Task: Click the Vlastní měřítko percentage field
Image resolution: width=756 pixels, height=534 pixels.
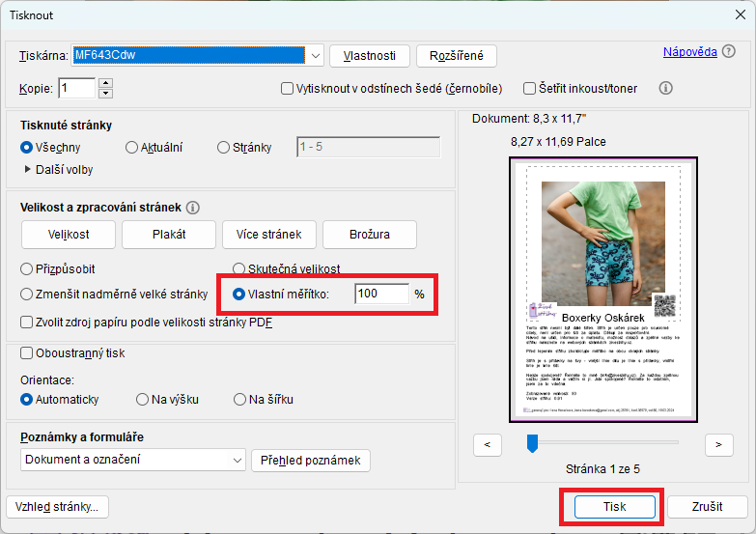Action: tap(380, 294)
